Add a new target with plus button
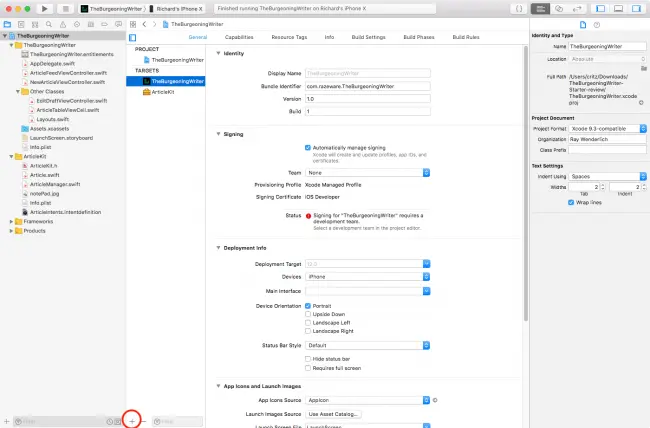Image resolution: width=650 pixels, height=428 pixels. pyautogui.click(x=132, y=421)
